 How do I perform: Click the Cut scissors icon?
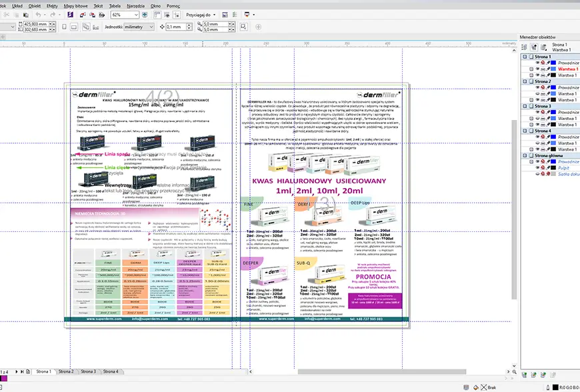pyautogui.click(x=6, y=15)
